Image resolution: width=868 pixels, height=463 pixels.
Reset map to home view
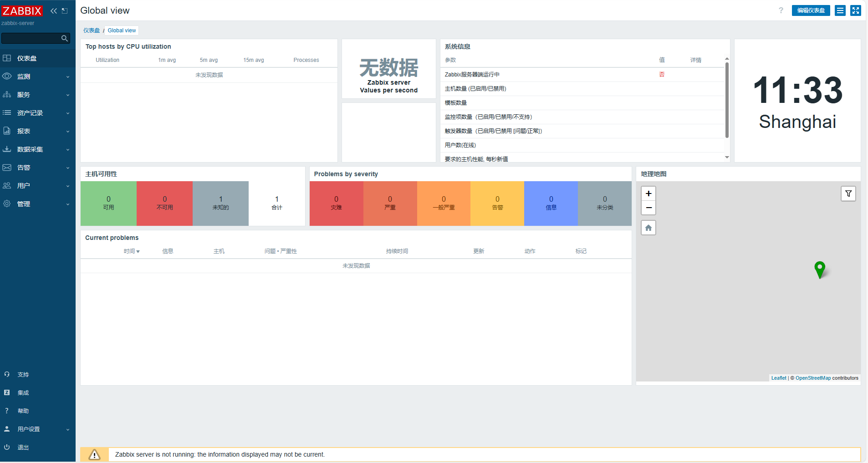[x=648, y=228]
